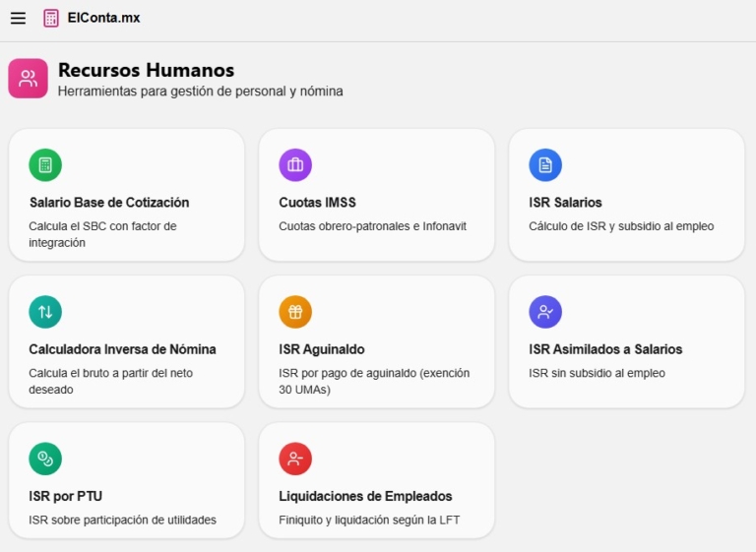Click the green calculator icon for Salario Base
The width and height of the screenshot is (756, 552).
[45, 165]
